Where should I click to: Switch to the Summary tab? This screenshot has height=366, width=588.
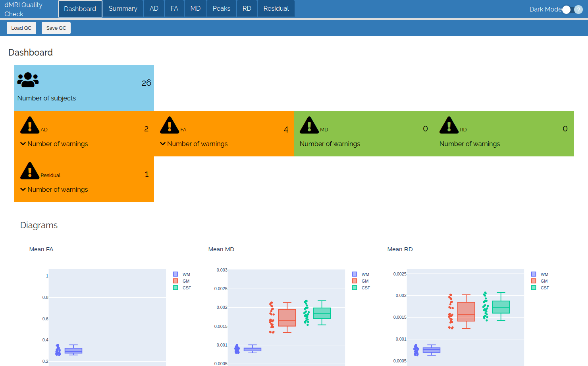123,9
